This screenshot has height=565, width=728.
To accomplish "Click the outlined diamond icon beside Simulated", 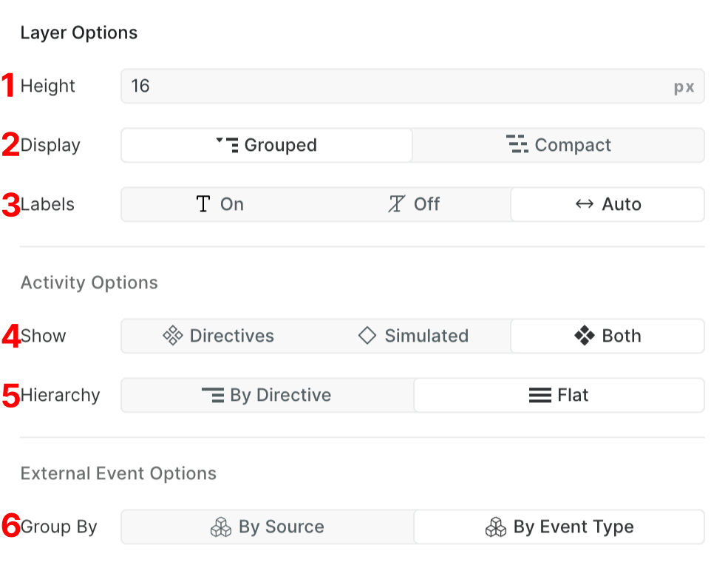I will (x=367, y=336).
